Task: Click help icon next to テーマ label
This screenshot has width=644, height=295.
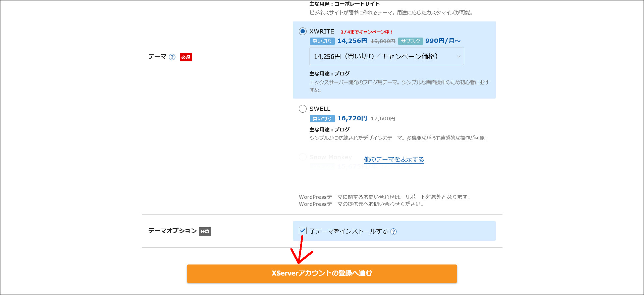Action: point(172,57)
